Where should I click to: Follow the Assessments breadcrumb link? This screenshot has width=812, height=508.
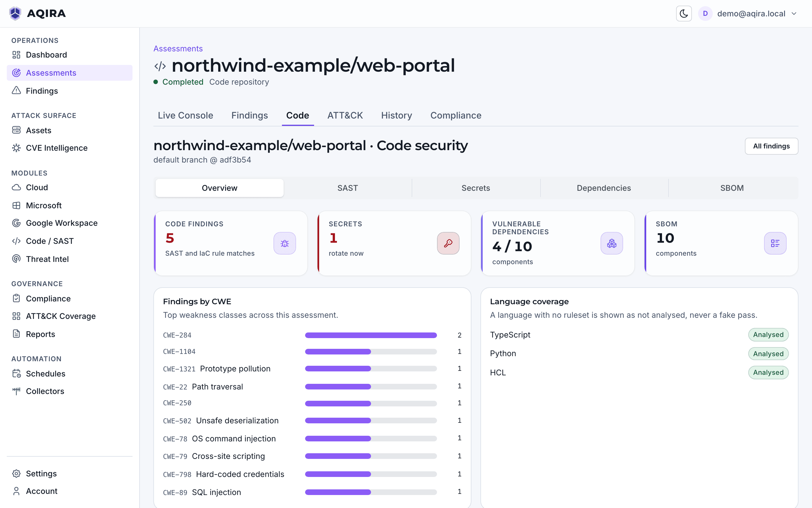click(x=178, y=49)
